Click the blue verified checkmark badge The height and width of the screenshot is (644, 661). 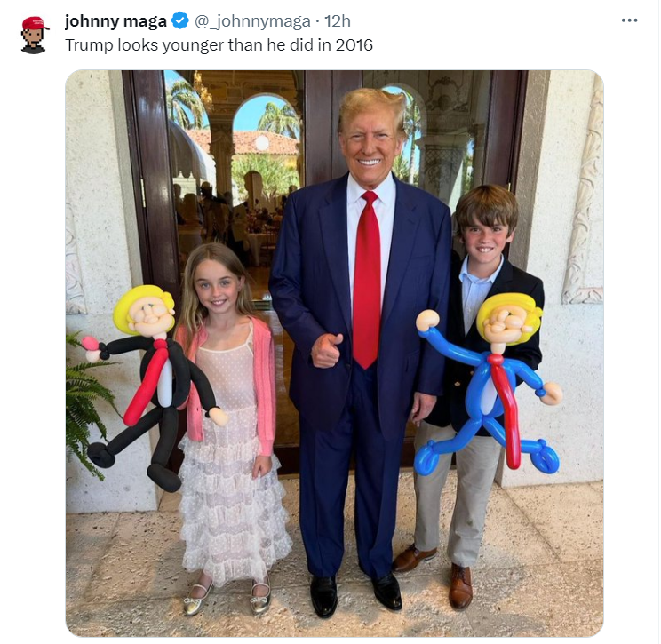click(180, 20)
